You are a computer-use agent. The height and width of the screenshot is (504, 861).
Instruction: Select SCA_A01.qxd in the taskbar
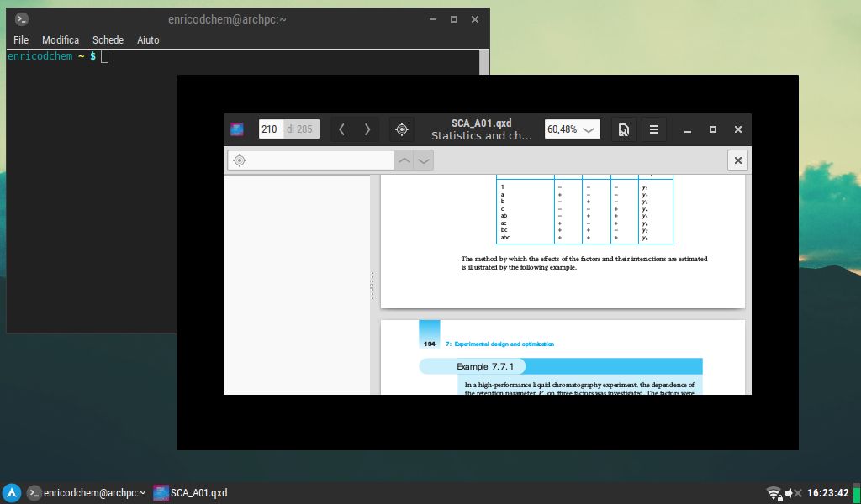(192, 493)
